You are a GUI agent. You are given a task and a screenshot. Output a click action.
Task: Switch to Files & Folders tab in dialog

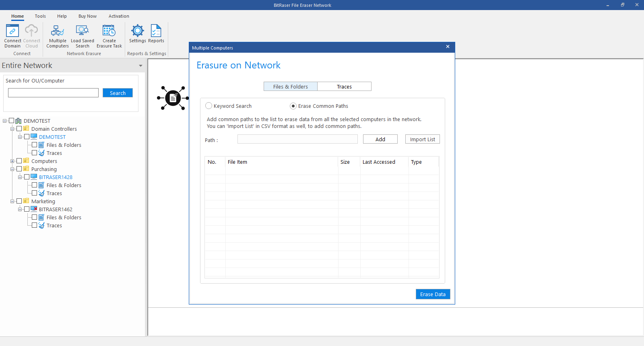tap(291, 86)
